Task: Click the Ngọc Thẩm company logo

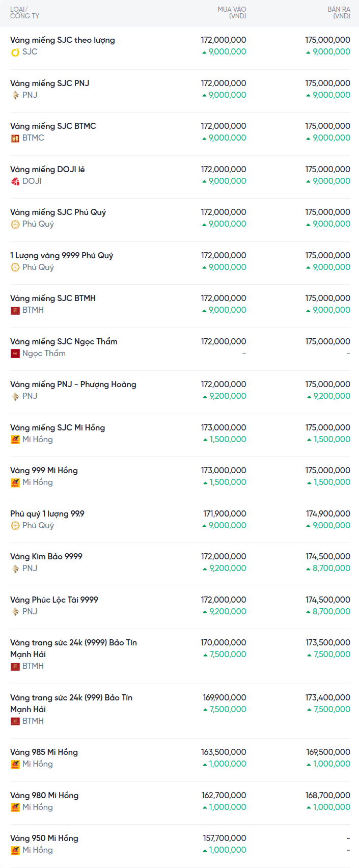Action: click(x=15, y=354)
